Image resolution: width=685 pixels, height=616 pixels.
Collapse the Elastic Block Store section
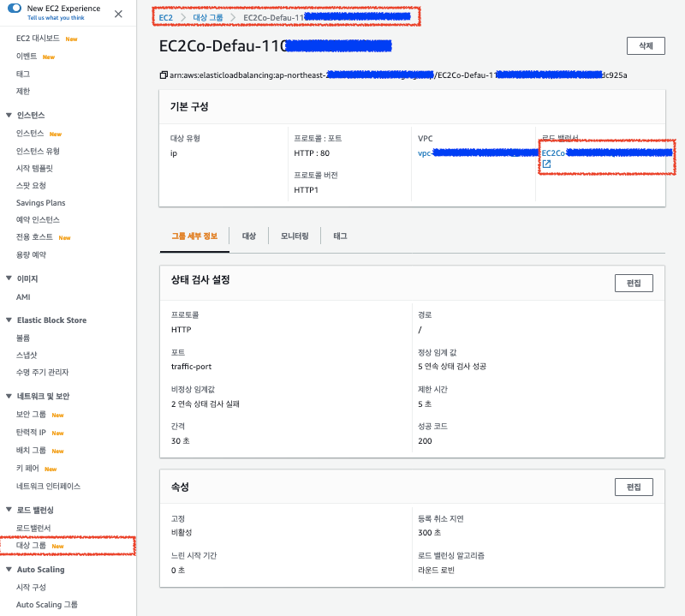pyautogui.click(x=9, y=320)
